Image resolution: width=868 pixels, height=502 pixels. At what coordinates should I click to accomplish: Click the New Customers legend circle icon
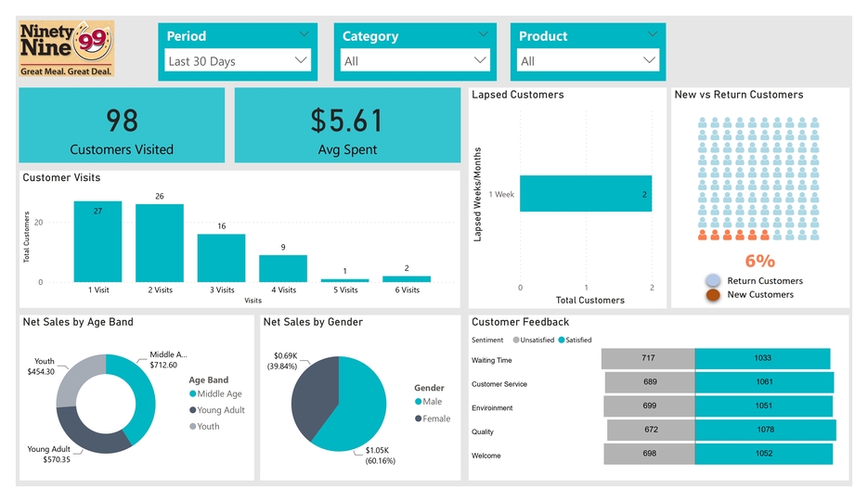(712, 295)
